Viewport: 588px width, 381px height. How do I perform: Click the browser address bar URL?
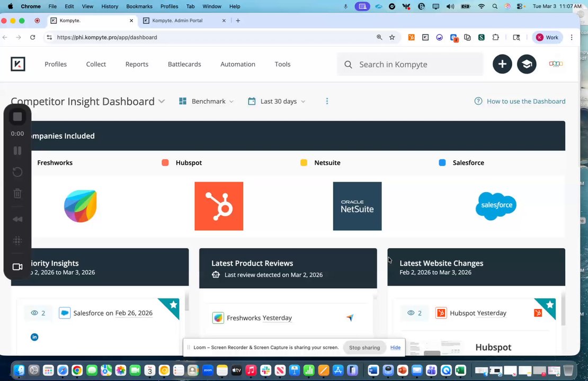[107, 37]
